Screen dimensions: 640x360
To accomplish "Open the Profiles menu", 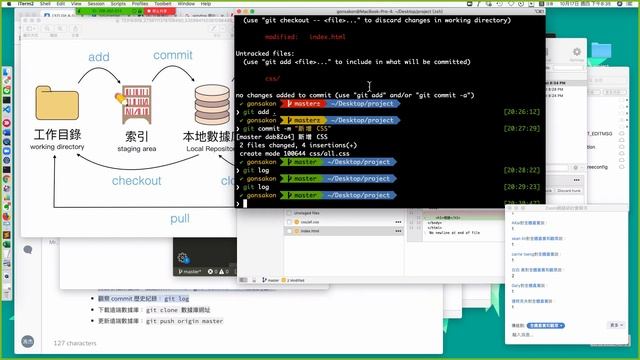I will click(140, 3).
